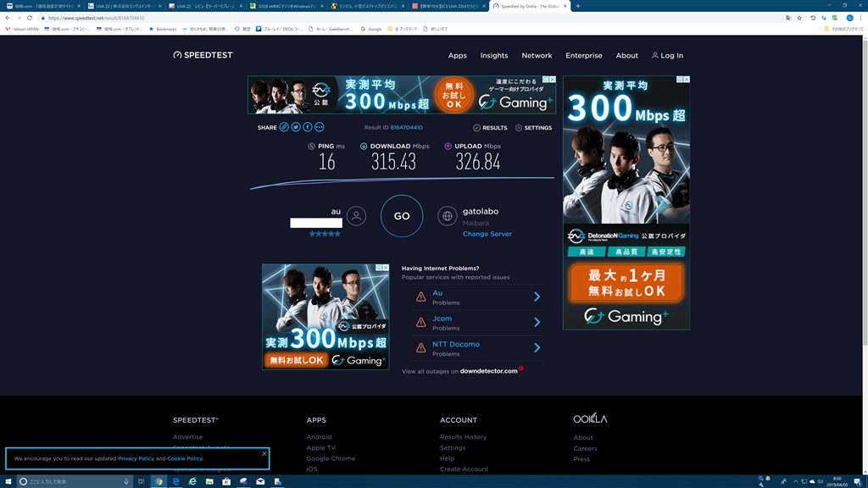The image size is (868, 488).
Task: Click the globe server icon beside gatolabo
Action: pyautogui.click(x=447, y=216)
